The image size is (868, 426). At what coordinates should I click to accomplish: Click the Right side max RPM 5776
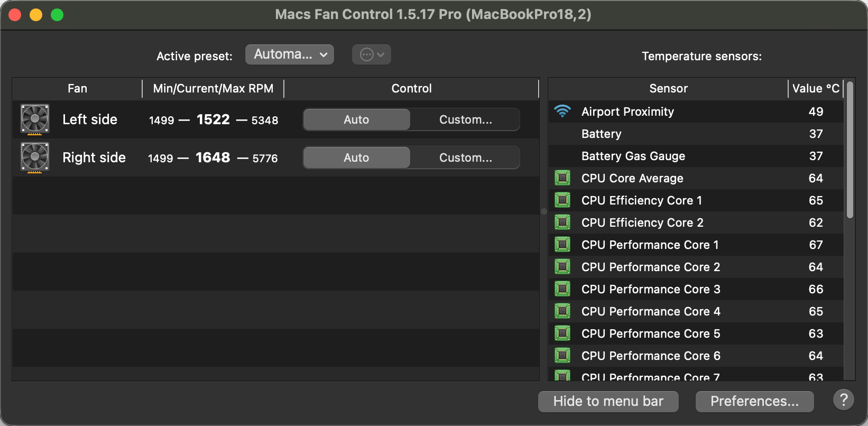pyautogui.click(x=265, y=159)
